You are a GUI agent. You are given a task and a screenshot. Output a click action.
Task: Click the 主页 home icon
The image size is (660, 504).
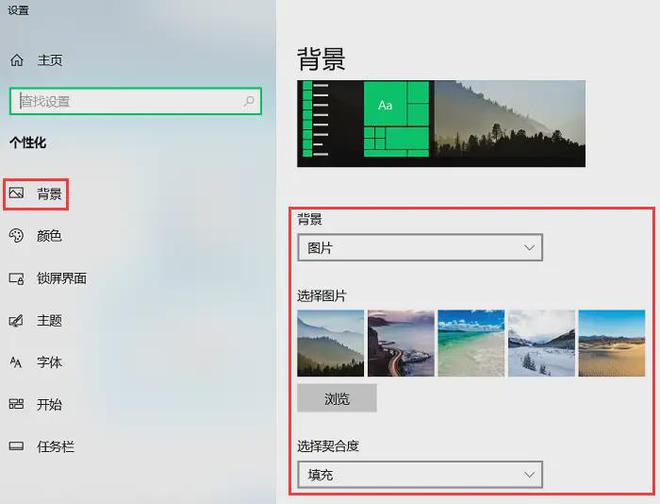tap(17, 60)
